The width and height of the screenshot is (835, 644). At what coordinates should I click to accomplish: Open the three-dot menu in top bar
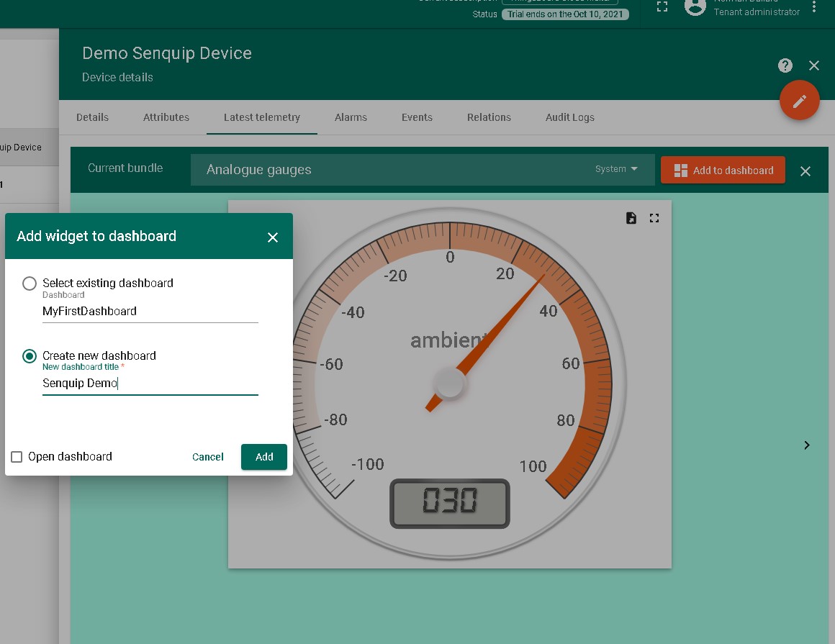coord(814,7)
